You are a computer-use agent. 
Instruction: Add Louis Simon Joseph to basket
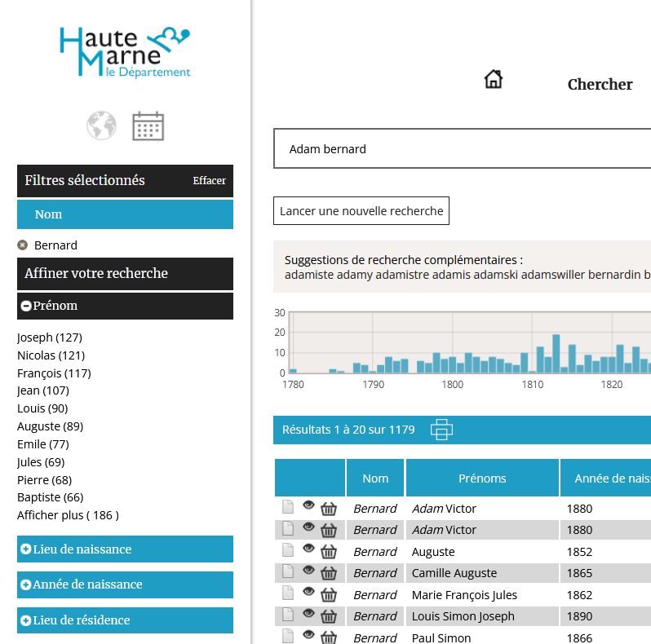[x=329, y=616]
